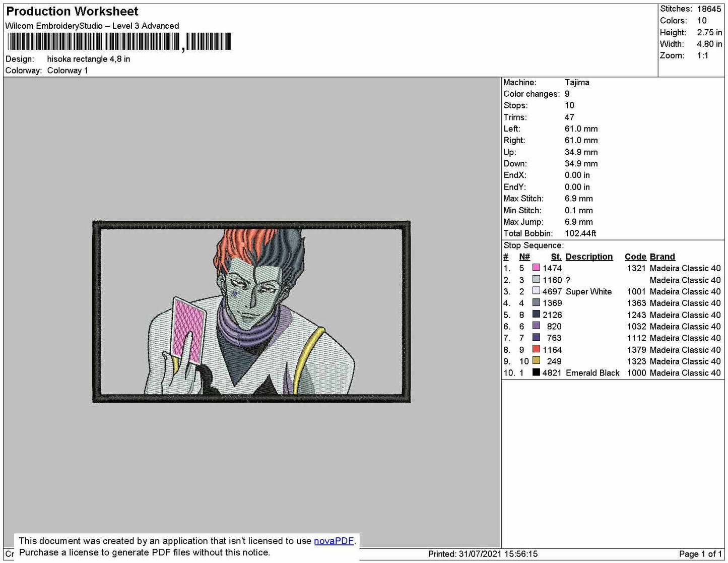Screen dimensions: 728x563
Task: Click the Stitches value 18645
Action: 709,9
